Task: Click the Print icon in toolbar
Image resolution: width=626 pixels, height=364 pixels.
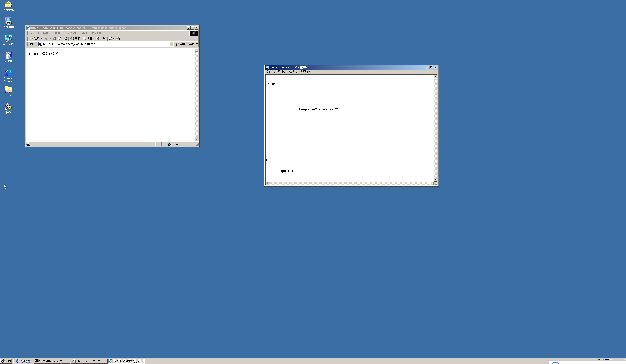Action: tap(118, 39)
